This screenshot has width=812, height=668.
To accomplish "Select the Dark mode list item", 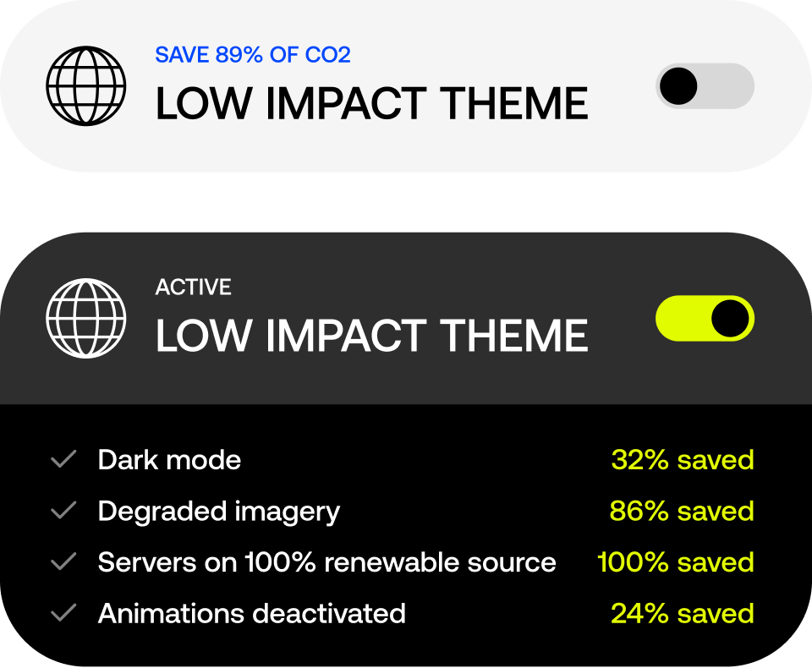I will (x=169, y=460).
